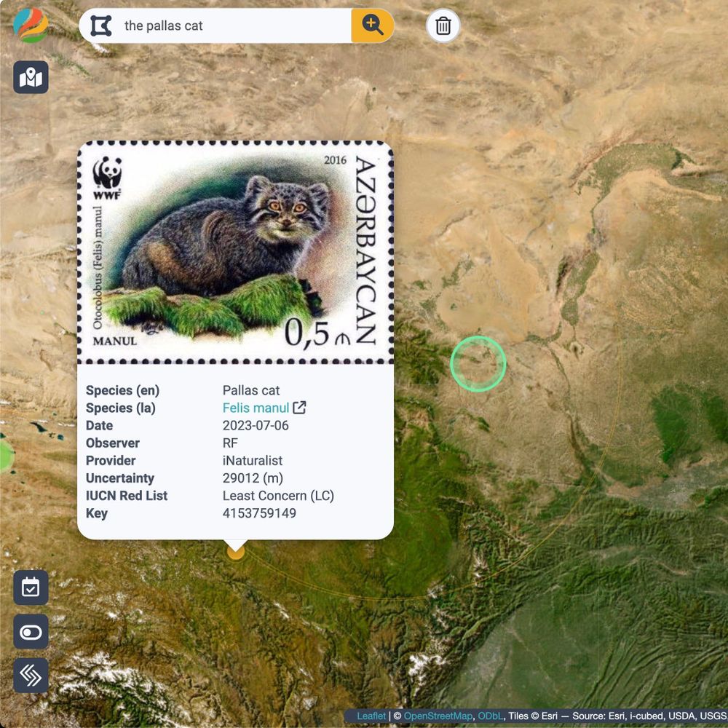
Task: Open the OpenStreetMap attribution link
Action: (438, 716)
